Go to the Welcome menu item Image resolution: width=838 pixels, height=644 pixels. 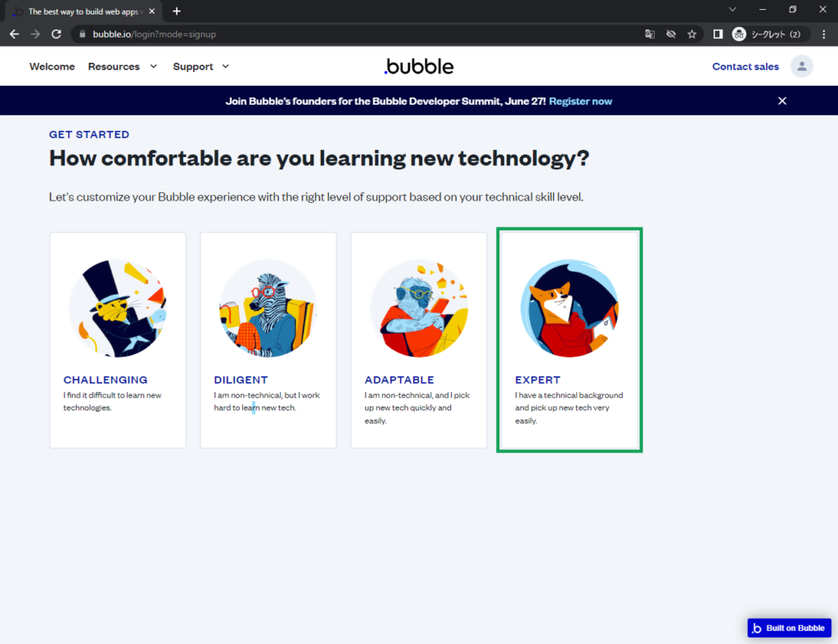(52, 66)
